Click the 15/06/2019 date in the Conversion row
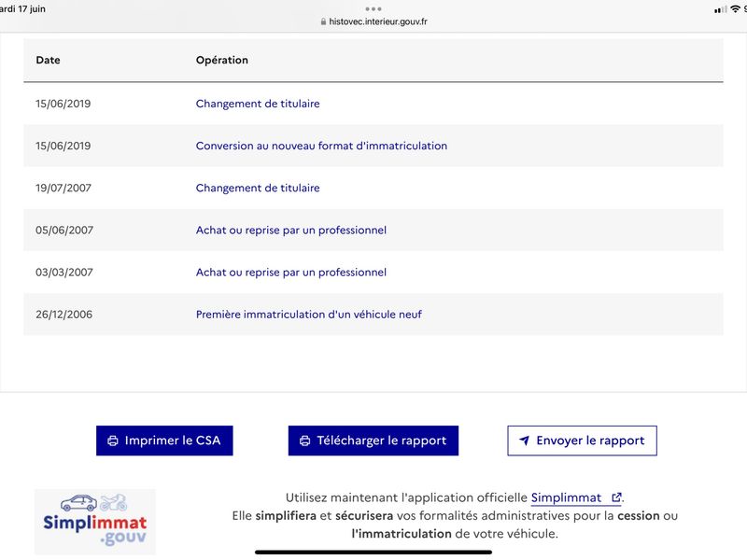The height and width of the screenshot is (560, 747). pos(63,146)
